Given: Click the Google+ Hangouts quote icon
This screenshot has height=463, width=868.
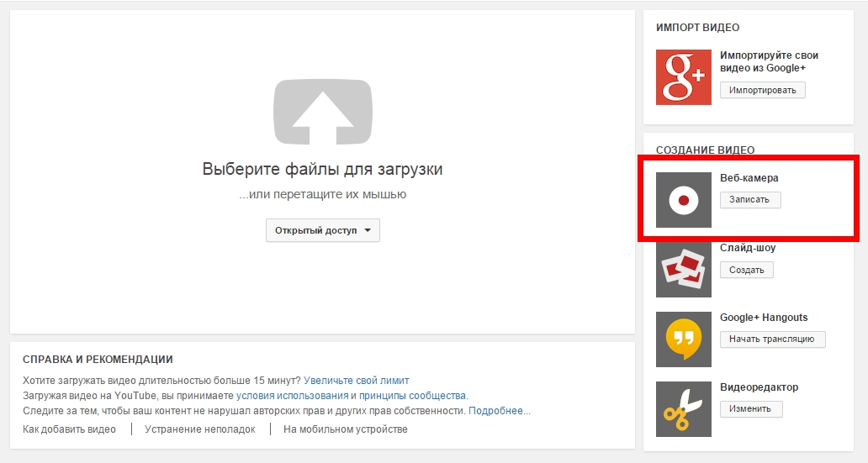Looking at the screenshot, I should coord(684,339).
